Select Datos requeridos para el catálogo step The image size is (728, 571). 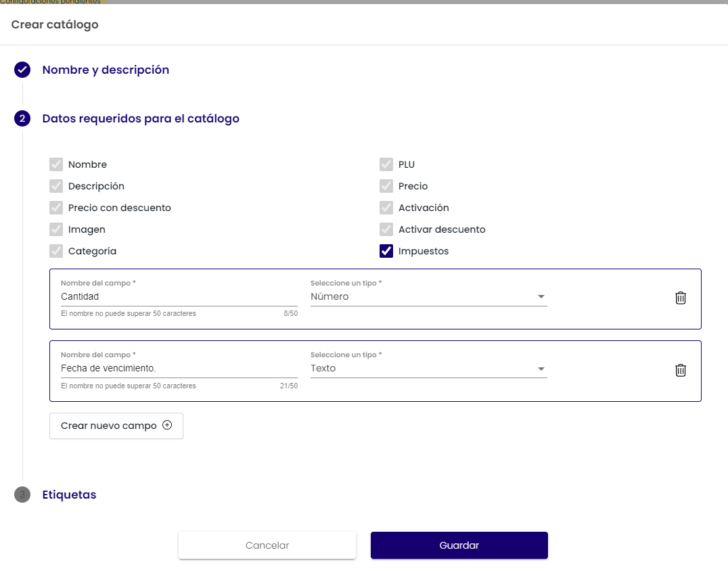coord(141,118)
